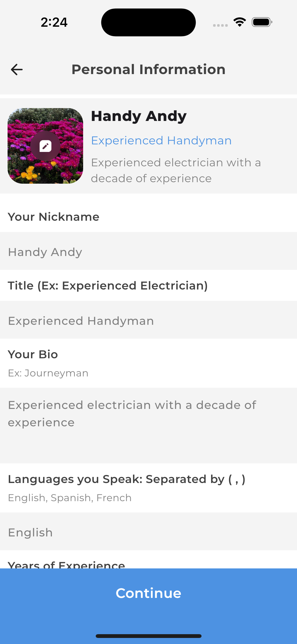Tap the gray bio preview under profile name
297x644 pixels.
pos(176,171)
